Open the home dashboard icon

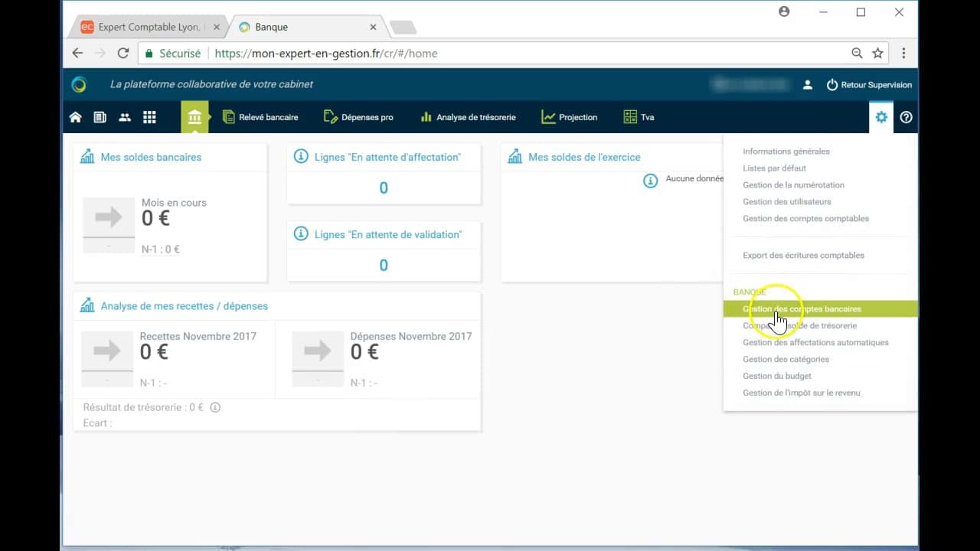click(x=75, y=117)
